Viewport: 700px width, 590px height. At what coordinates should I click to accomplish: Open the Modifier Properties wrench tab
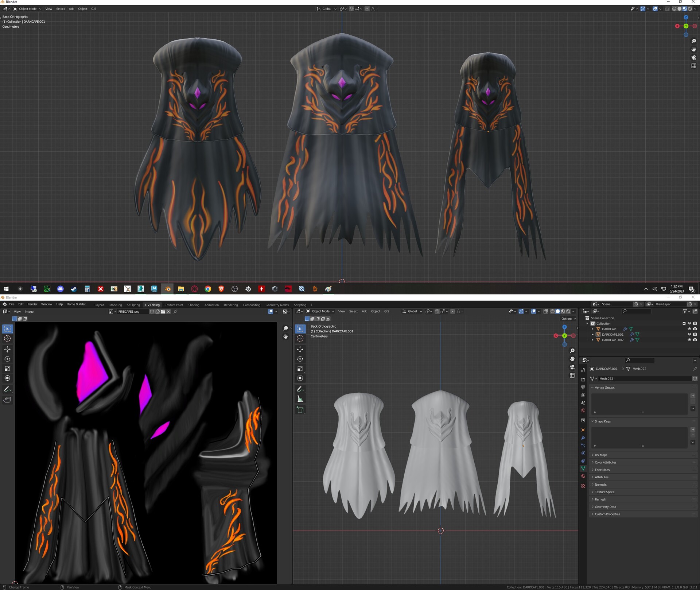(x=583, y=438)
